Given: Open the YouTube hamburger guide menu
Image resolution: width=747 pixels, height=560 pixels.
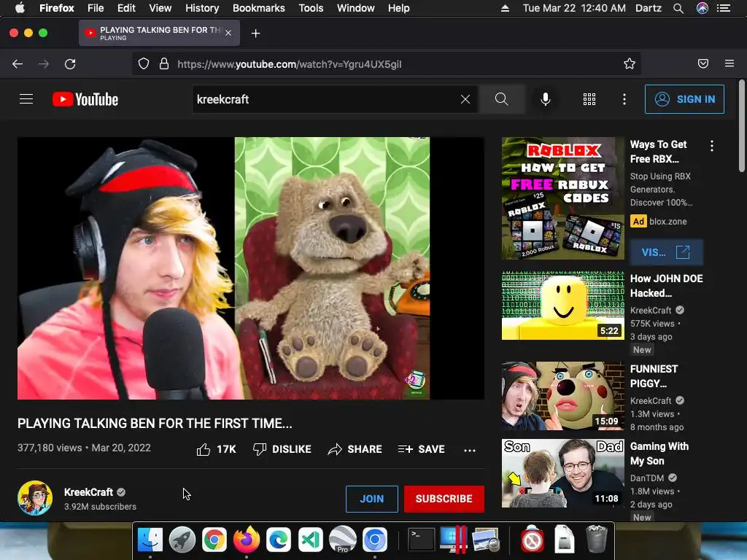Looking at the screenshot, I should (x=26, y=99).
